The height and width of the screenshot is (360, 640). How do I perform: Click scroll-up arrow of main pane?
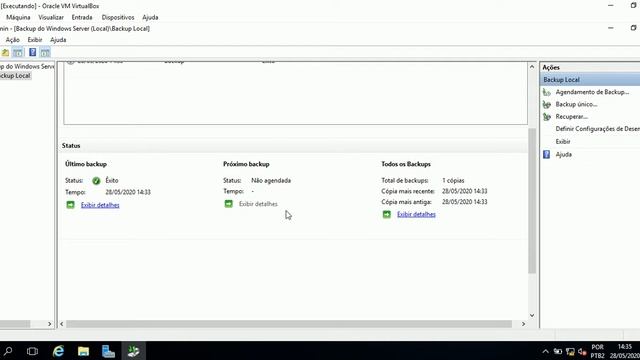click(x=532, y=67)
